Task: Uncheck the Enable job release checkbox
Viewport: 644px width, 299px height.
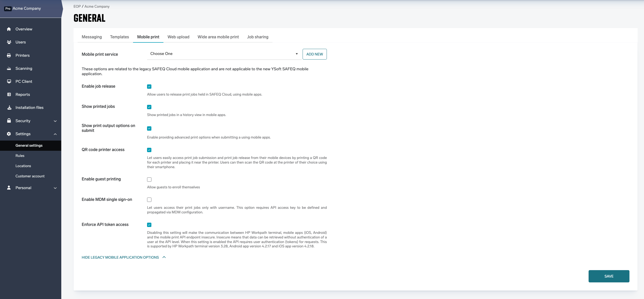Action: pos(149,87)
